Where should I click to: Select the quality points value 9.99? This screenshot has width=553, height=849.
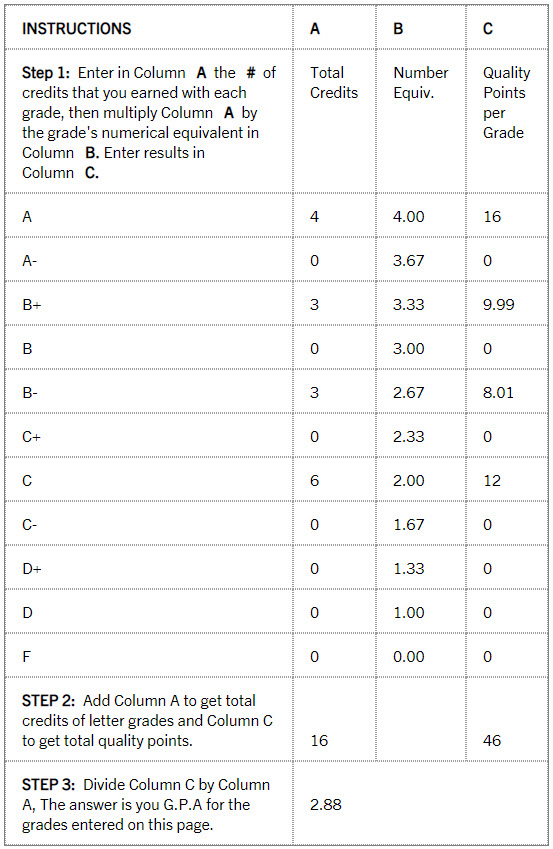tap(498, 304)
